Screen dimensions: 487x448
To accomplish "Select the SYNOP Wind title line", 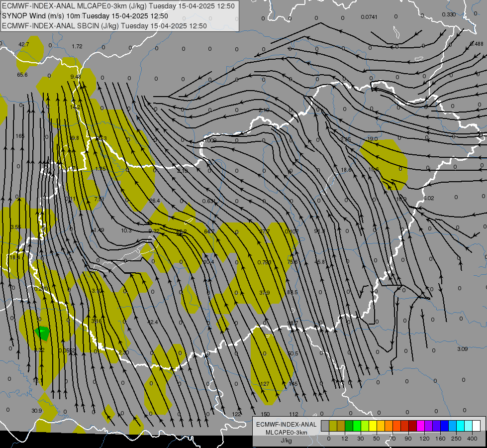I will [85, 16].
